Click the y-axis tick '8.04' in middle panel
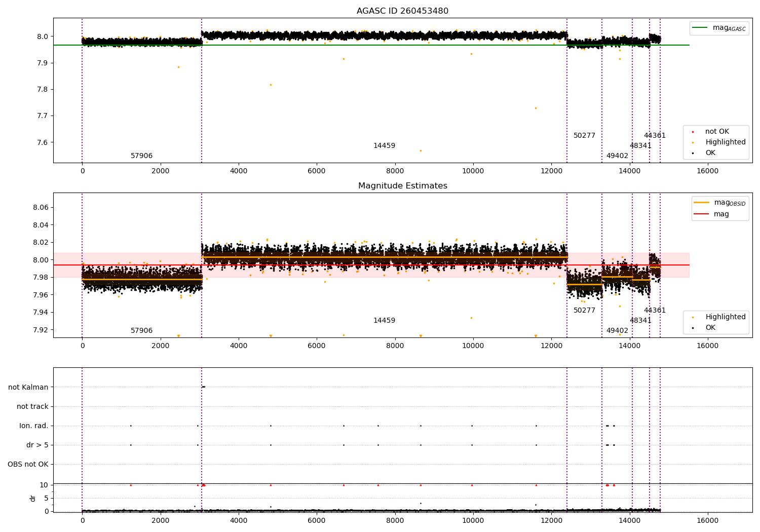760x532 pixels. (41, 225)
